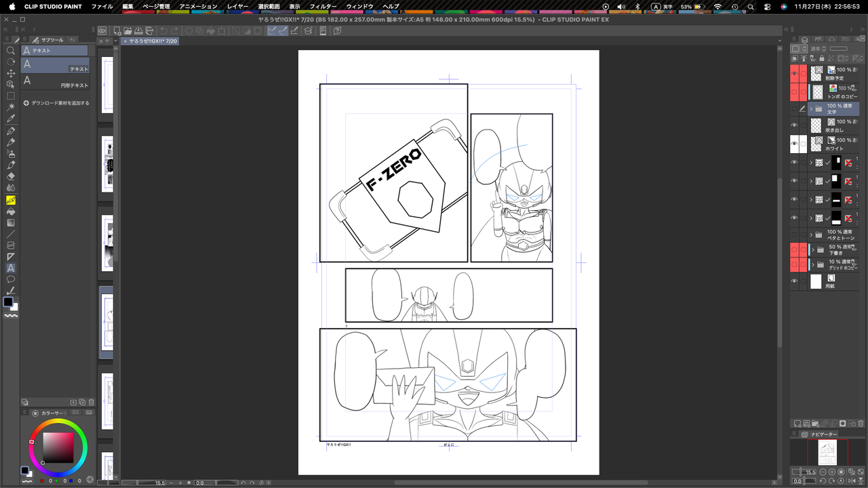Select the Eraser tool
Screen dimensions: 868x488
11,177
